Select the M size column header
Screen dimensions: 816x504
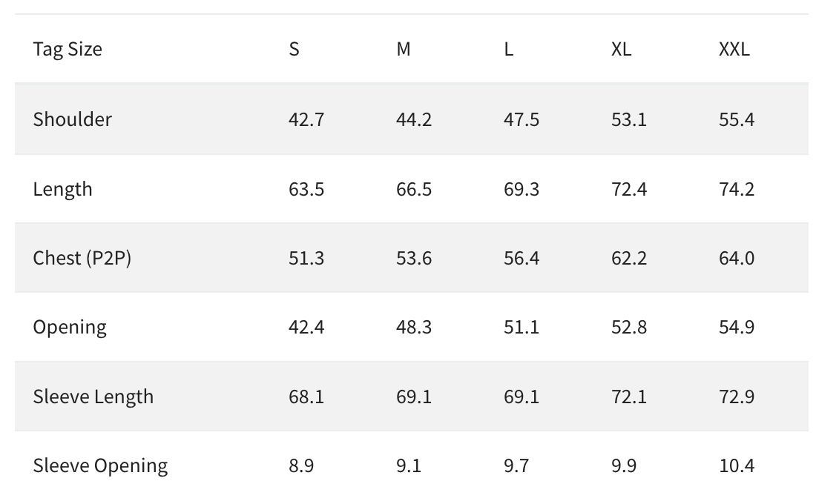coord(403,49)
